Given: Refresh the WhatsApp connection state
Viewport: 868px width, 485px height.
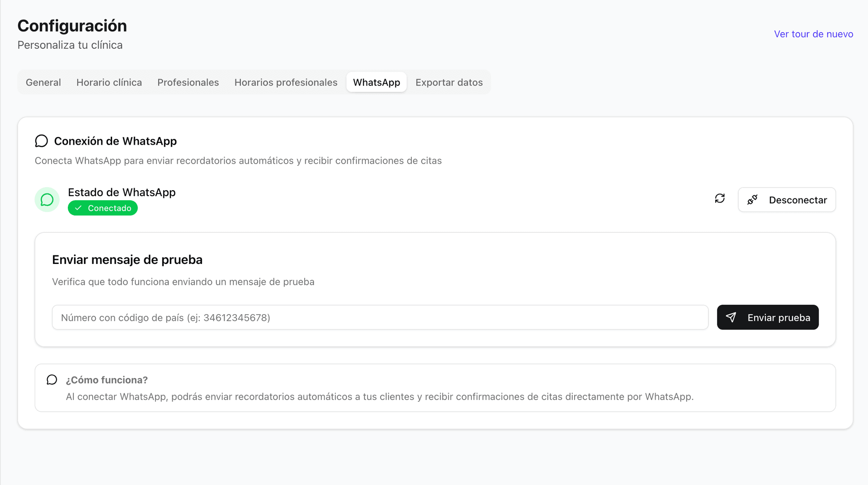Looking at the screenshot, I should click(x=720, y=199).
